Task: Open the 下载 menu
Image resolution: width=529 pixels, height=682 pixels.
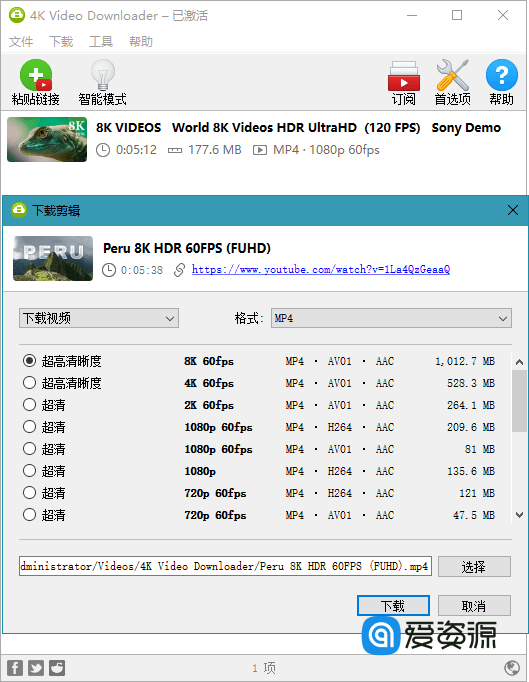Action: pyautogui.click(x=61, y=41)
